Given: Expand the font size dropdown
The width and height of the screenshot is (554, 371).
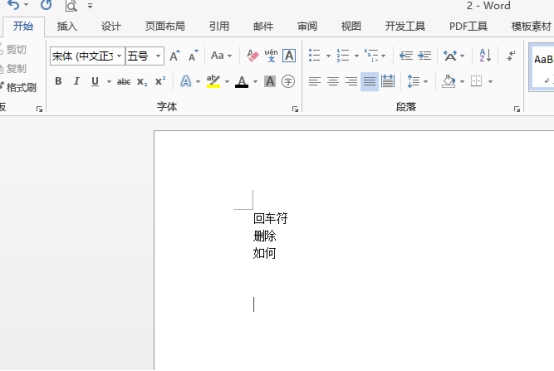Looking at the screenshot, I should (x=159, y=56).
